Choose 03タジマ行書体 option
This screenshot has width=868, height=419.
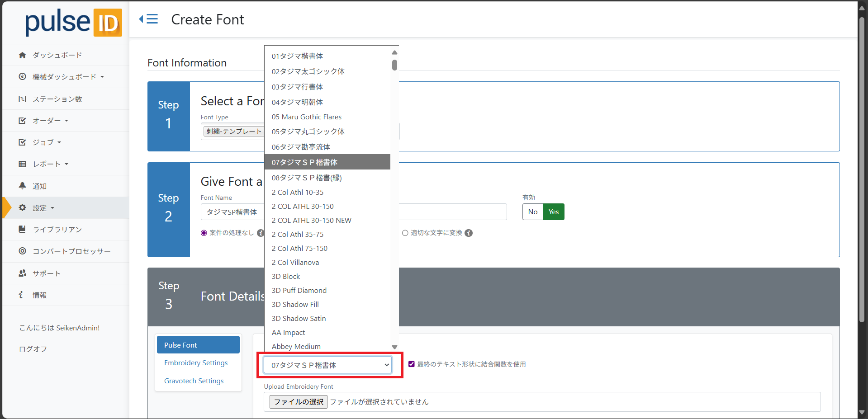pos(327,87)
